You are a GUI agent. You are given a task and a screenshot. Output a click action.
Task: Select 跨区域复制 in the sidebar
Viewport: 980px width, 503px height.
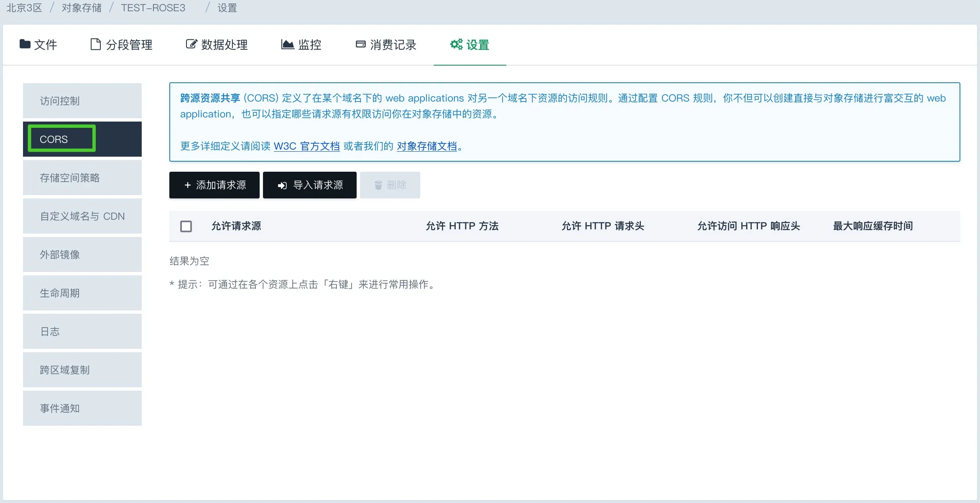[82, 370]
